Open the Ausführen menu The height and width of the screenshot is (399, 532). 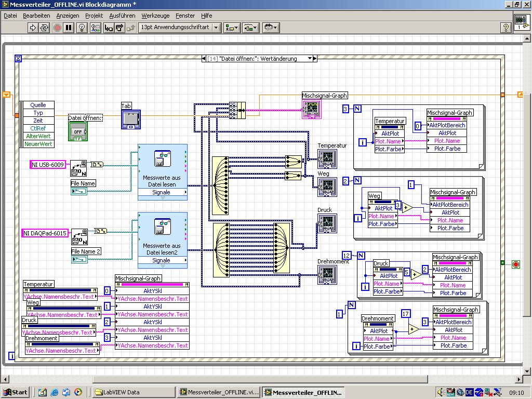(x=122, y=16)
